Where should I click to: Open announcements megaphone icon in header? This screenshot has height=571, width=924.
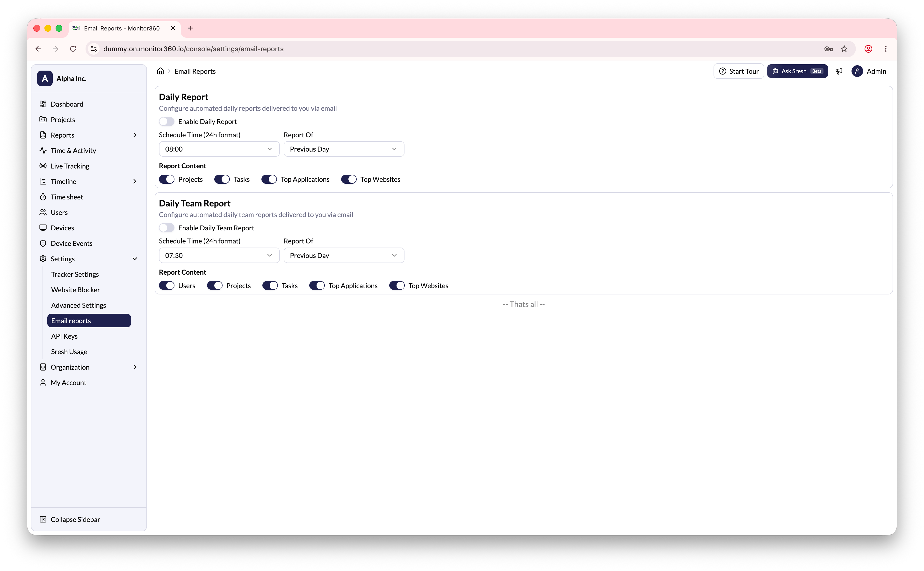tap(839, 71)
